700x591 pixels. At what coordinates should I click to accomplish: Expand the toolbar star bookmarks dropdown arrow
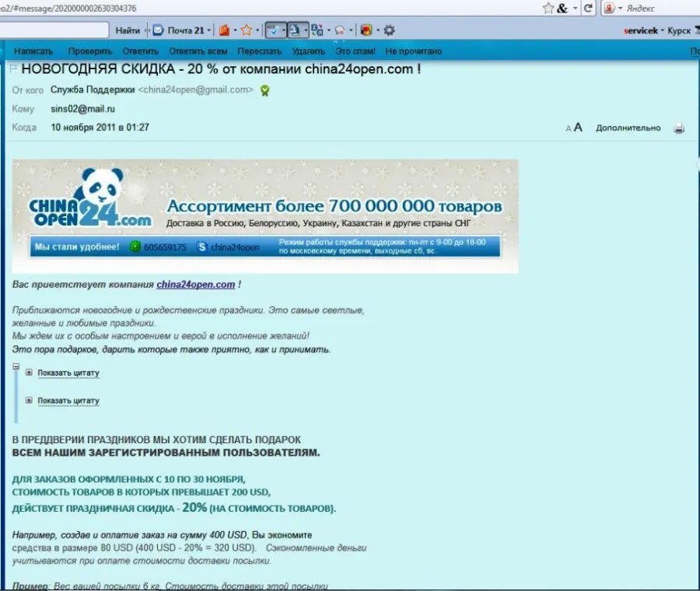(x=257, y=30)
